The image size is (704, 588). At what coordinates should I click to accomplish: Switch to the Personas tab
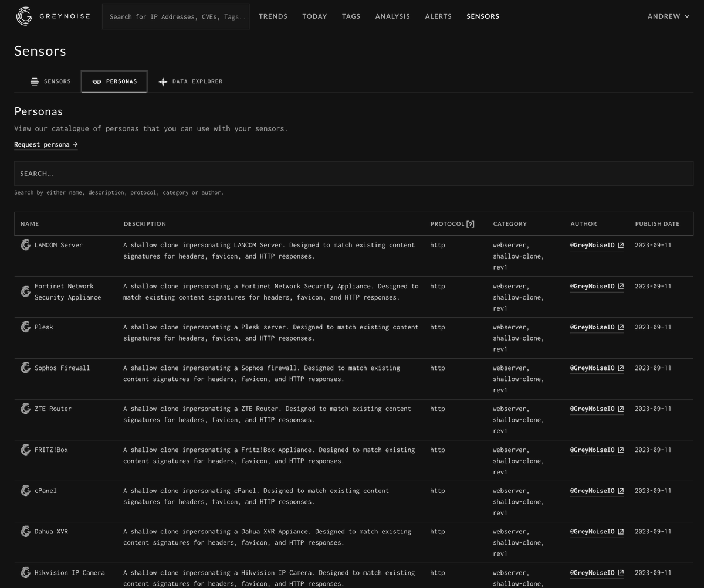tap(114, 81)
